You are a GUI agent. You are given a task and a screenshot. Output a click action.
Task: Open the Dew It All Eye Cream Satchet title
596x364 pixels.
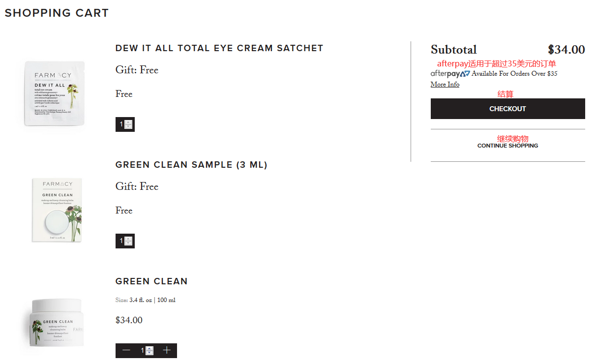(219, 48)
